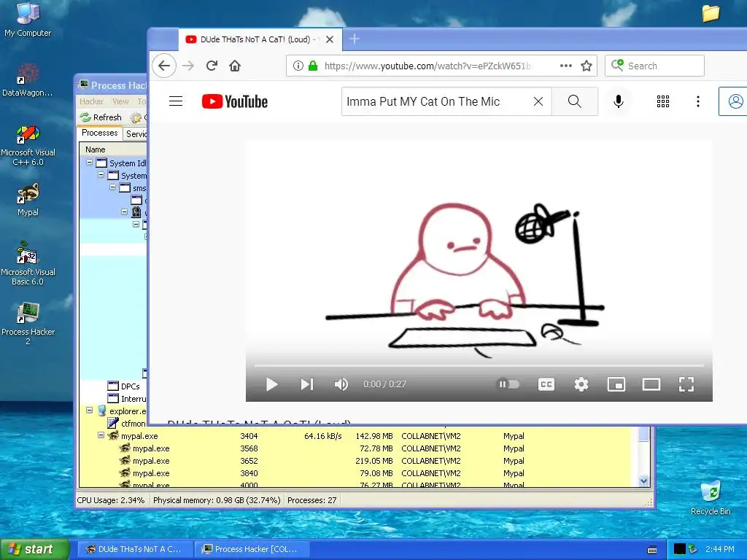The image size is (747, 560).
Task: Reload the YouTube page
Action: point(212,66)
